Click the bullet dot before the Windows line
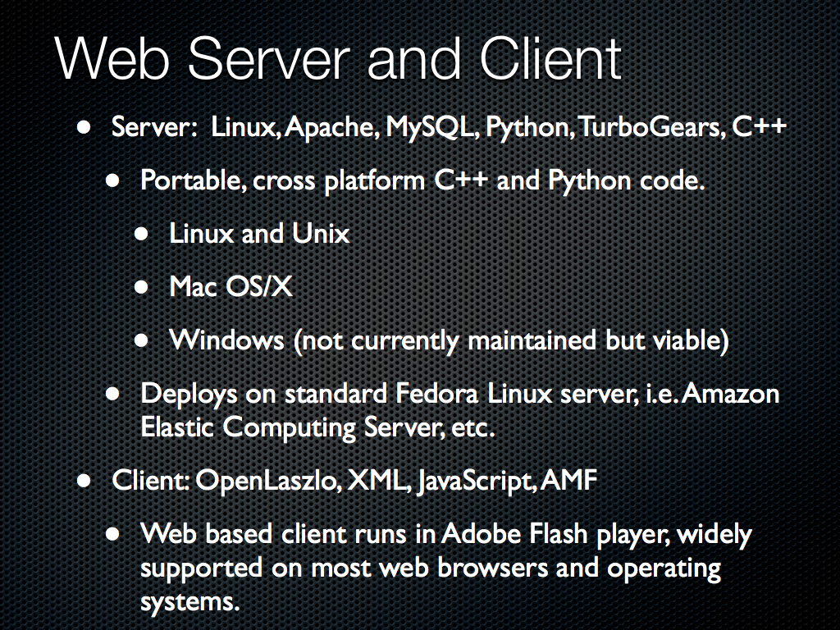Image resolution: width=840 pixels, height=630 pixels. click(x=141, y=340)
